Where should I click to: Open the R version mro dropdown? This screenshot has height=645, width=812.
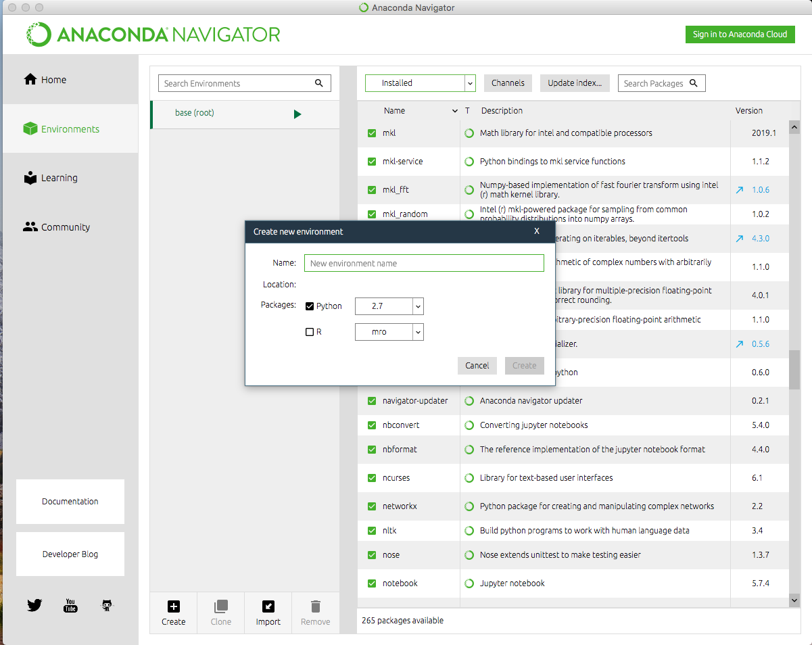click(x=389, y=332)
